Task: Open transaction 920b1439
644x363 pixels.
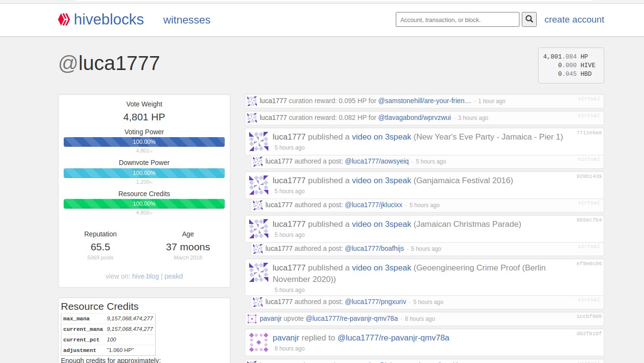Action: (x=589, y=176)
